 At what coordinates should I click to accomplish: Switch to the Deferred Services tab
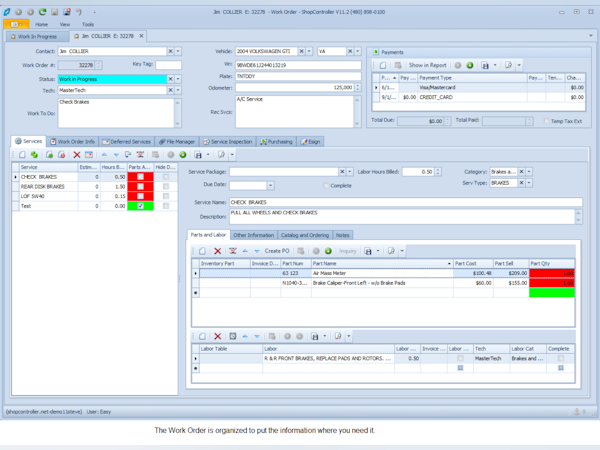tap(127, 142)
